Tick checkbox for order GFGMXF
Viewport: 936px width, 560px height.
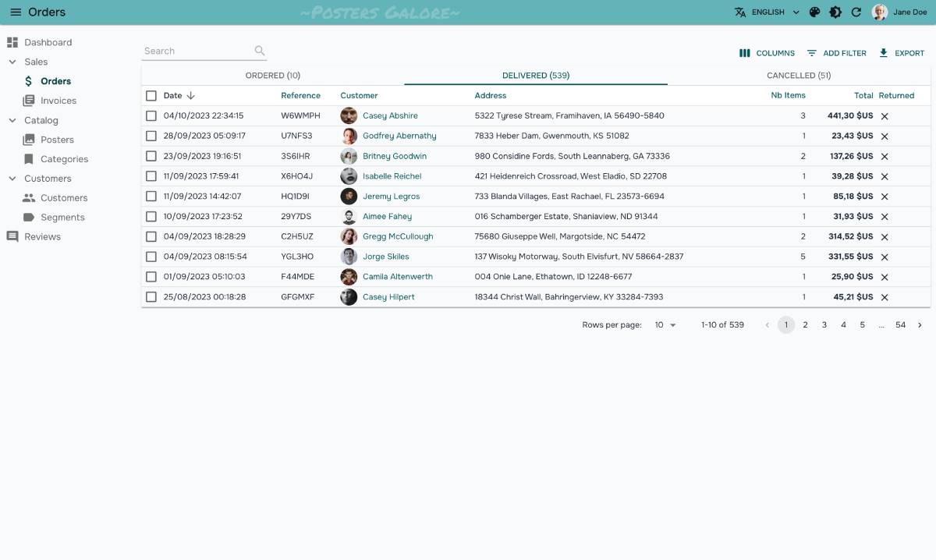pos(151,297)
